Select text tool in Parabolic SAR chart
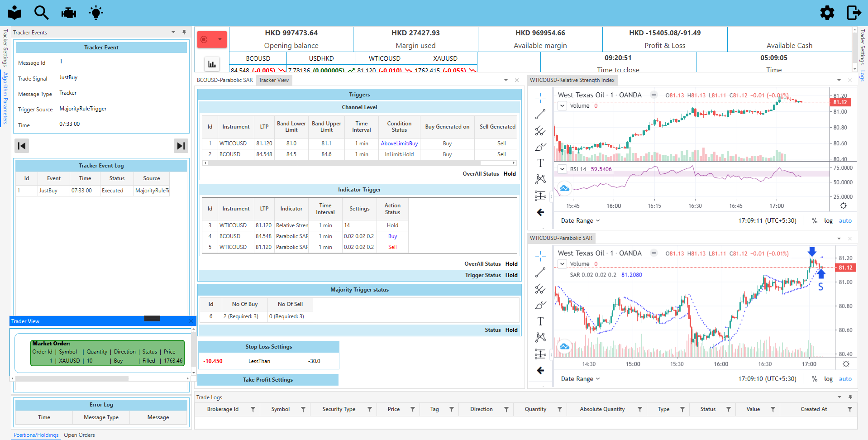868x440 pixels. [540, 321]
